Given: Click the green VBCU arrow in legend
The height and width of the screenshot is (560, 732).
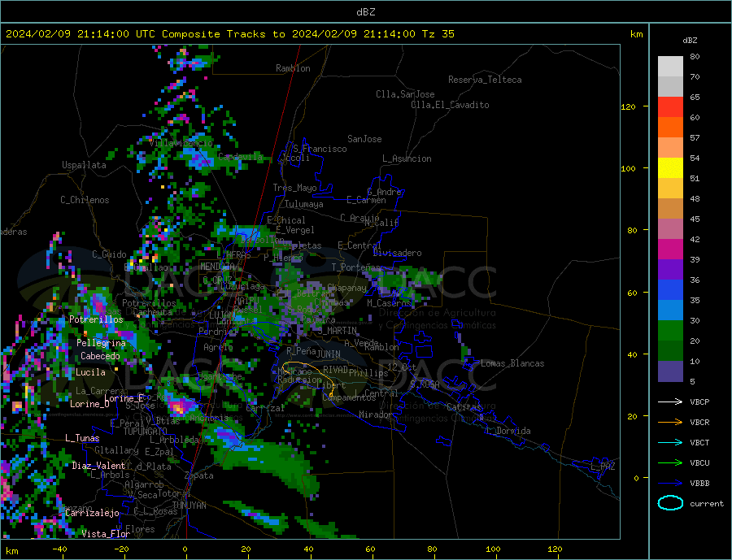Looking at the screenshot, I should [670, 463].
